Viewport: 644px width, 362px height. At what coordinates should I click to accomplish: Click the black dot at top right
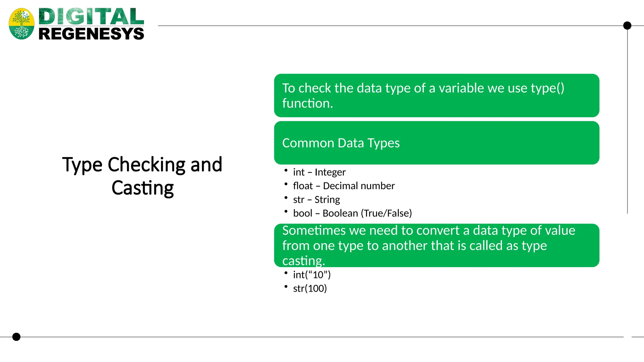[627, 25]
